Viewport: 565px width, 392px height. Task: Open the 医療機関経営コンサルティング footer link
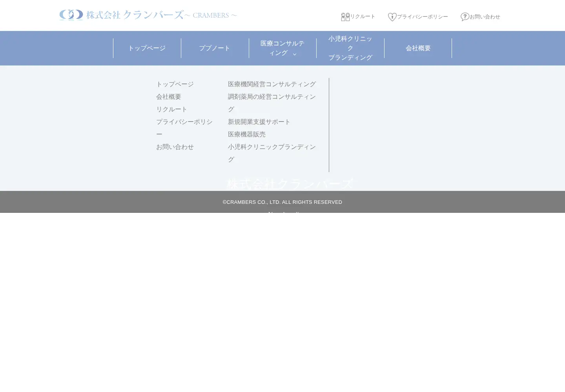coord(272,84)
